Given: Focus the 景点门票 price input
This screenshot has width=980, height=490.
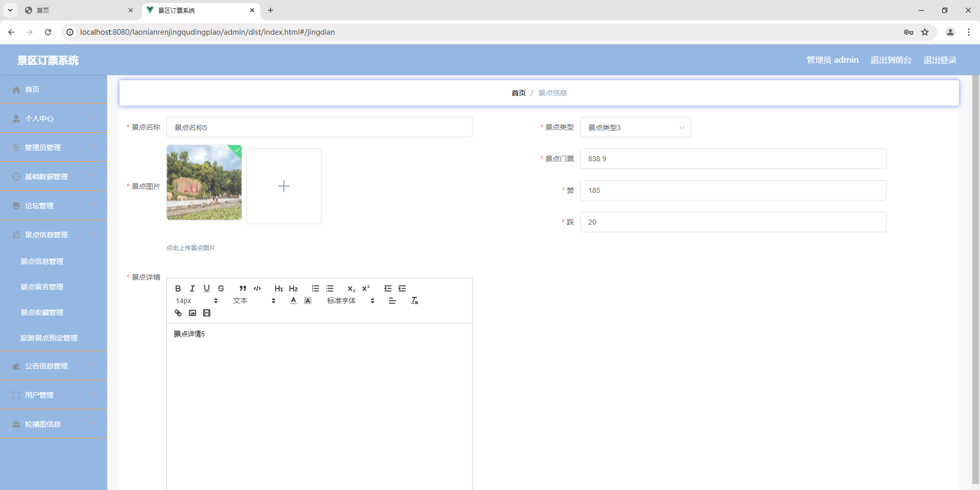Looking at the screenshot, I should pyautogui.click(x=733, y=159).
